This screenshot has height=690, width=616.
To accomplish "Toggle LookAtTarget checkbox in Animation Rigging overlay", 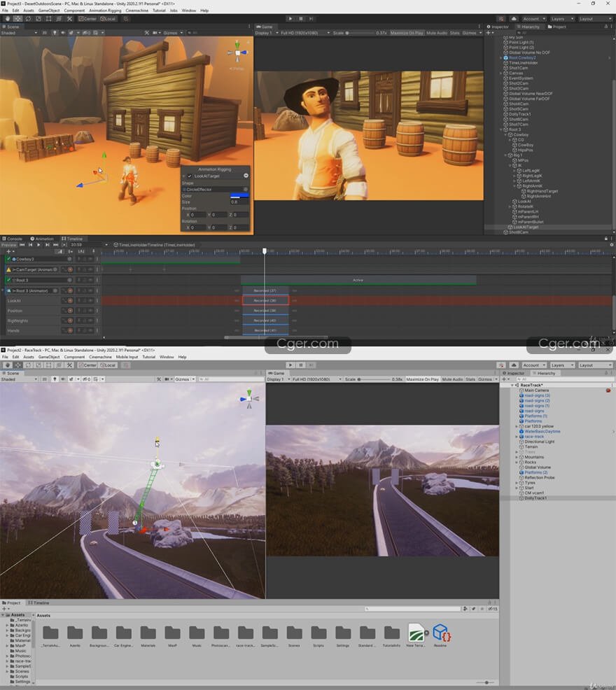I will click(x=190, y=176).
